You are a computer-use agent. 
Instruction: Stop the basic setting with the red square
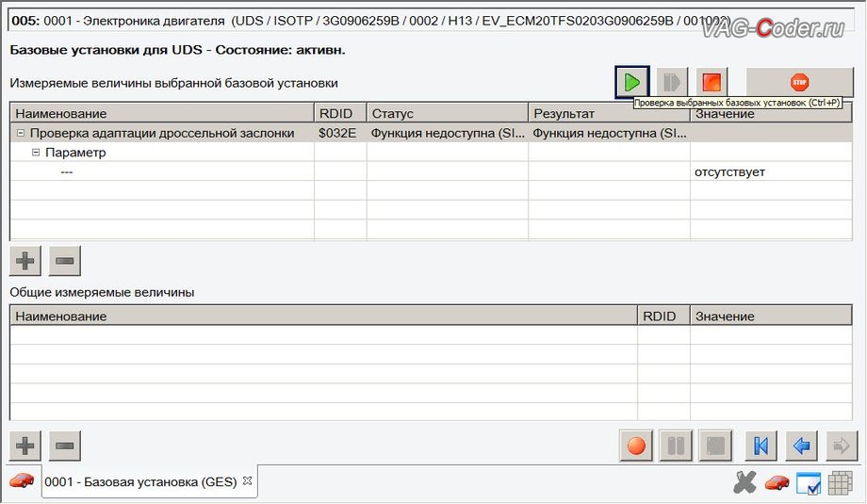click(712, 82)
